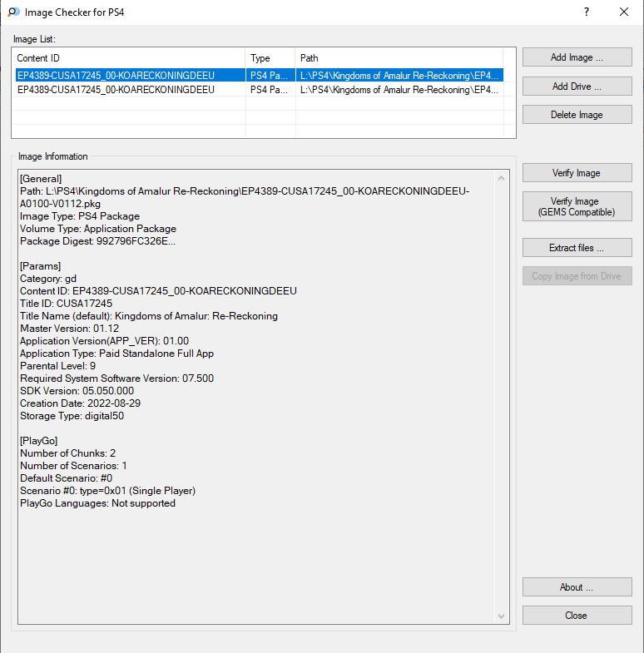
Task: Click the [PlayGo] section heading
Action: tap(39, 441)
